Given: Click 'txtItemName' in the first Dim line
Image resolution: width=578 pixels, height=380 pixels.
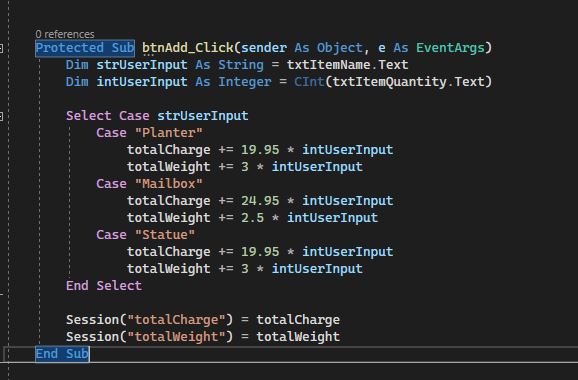Looking at the screenshot, I should [328, 65].
